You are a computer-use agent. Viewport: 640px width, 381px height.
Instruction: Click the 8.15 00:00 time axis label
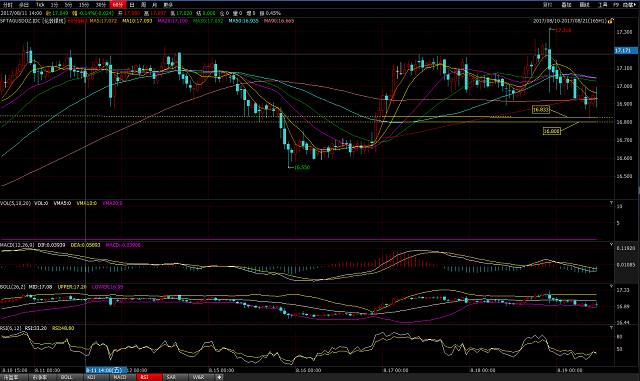tap(221, 370)
